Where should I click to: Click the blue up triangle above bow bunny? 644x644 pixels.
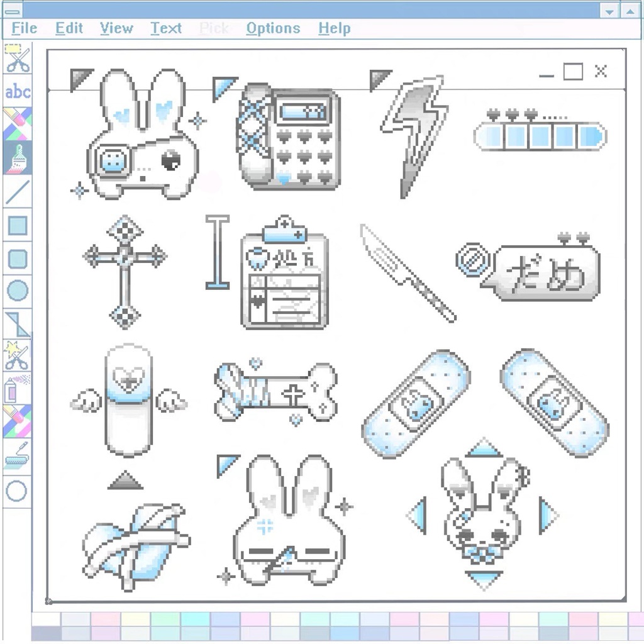484,448
